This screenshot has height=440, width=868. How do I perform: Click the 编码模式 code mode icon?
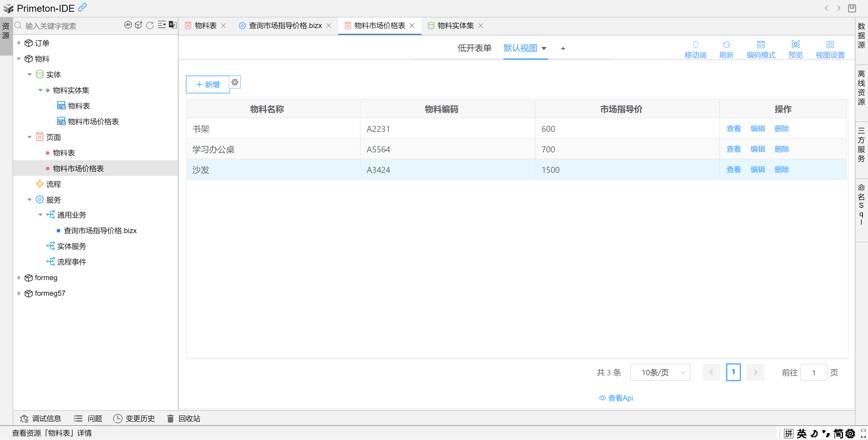pyautogui.click(x=760, y=45)
